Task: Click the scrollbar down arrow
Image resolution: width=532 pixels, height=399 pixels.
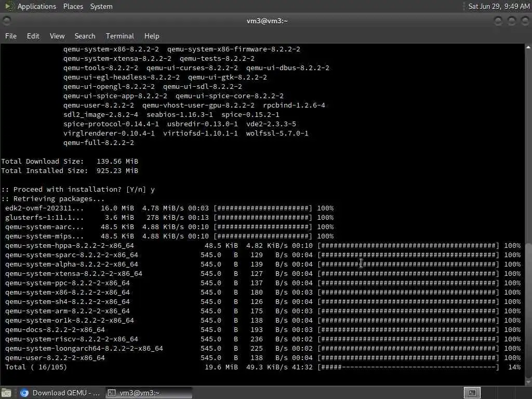Action: 528,382
